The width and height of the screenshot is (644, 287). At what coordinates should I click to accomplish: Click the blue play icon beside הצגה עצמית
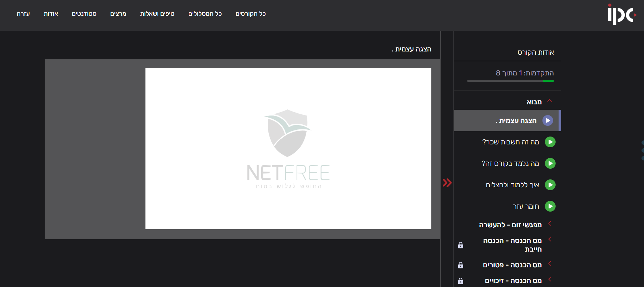pyautogui.click(x=548, y=120)
